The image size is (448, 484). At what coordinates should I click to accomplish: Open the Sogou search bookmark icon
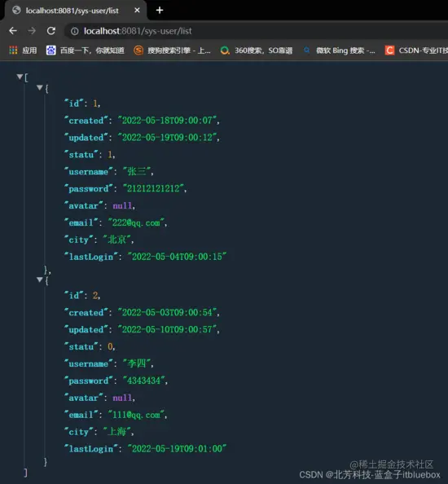click(138, 50)
